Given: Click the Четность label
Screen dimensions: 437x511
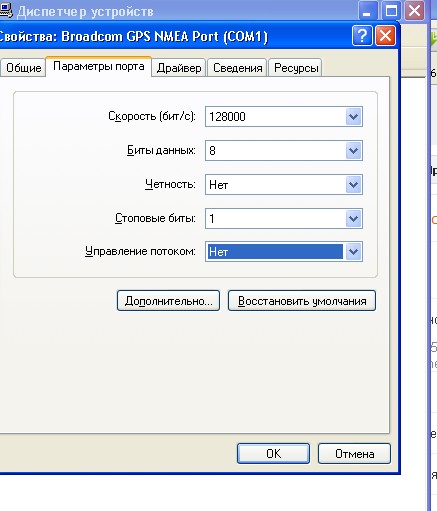Looking at the screenshot, I should tap(170, 184).
